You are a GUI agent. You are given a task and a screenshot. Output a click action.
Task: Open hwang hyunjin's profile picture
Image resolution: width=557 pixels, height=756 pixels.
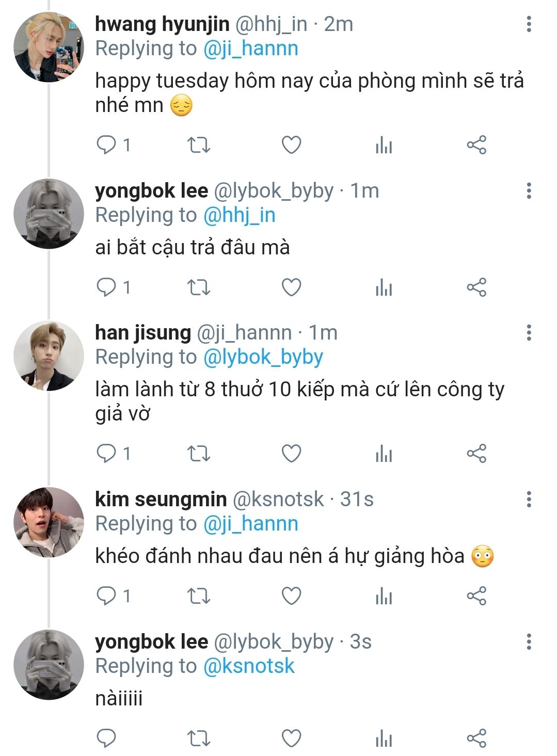49,47
